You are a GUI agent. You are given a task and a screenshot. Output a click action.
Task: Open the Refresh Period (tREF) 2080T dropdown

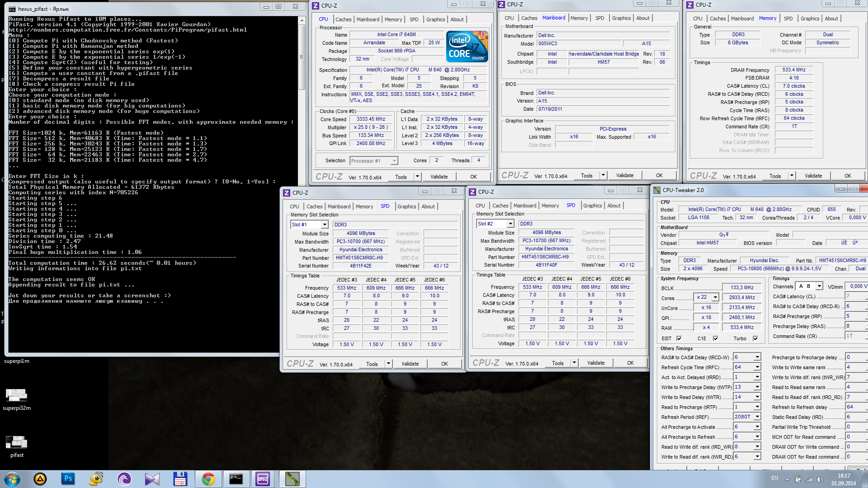click(757, 417)
